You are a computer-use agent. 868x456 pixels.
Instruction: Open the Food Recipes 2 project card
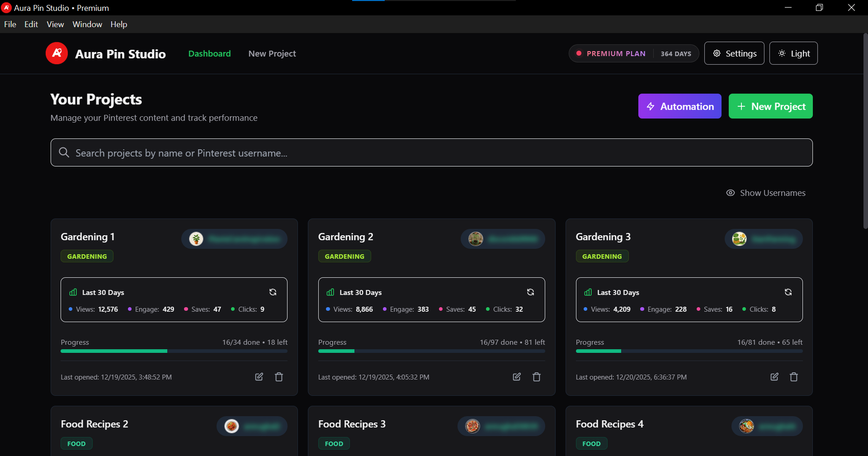pyautogui.click(x=174, y=431)
